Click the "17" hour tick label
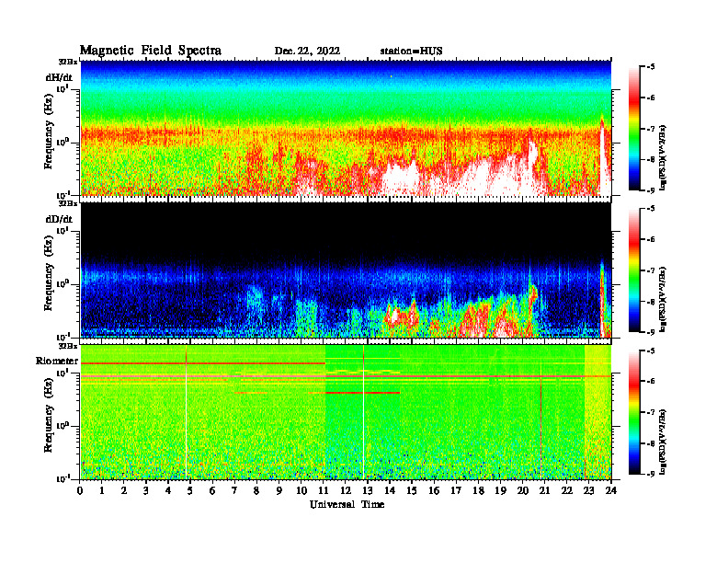 [456, 491]
